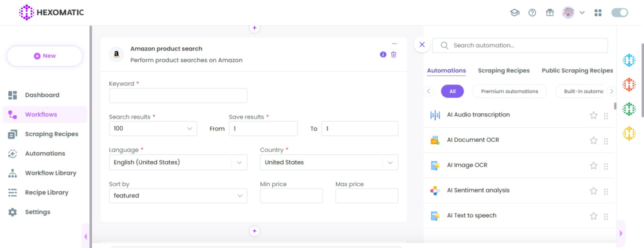Favorite AI Audio transcription star
The image size is (644, 248).
(x=594, y=116)
